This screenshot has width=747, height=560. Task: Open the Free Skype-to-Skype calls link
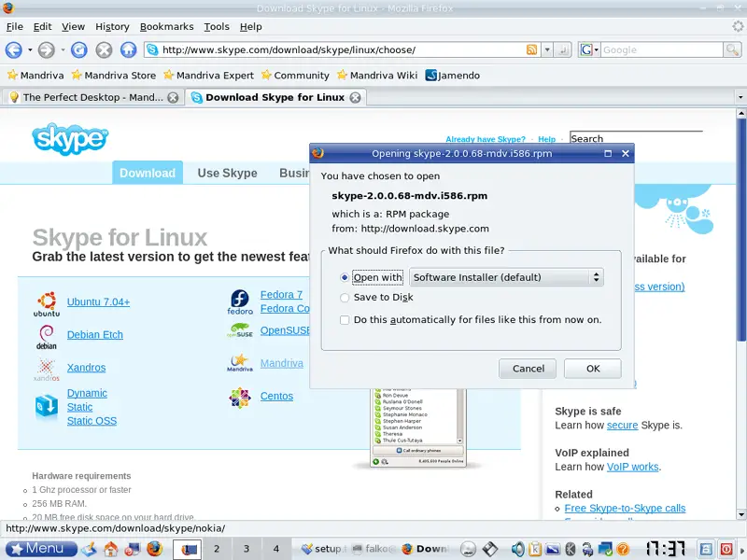pyautogui.click(x=625, y=508)
